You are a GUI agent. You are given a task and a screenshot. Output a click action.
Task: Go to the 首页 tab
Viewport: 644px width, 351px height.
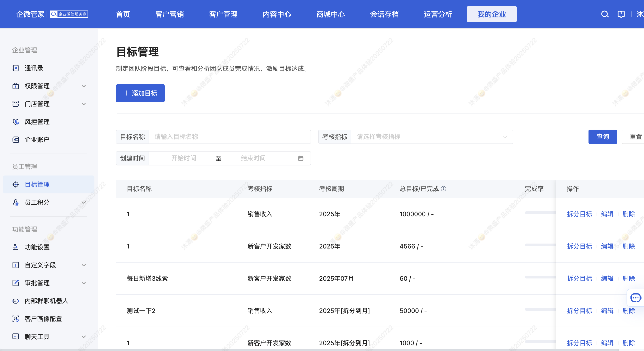point(123,14)
